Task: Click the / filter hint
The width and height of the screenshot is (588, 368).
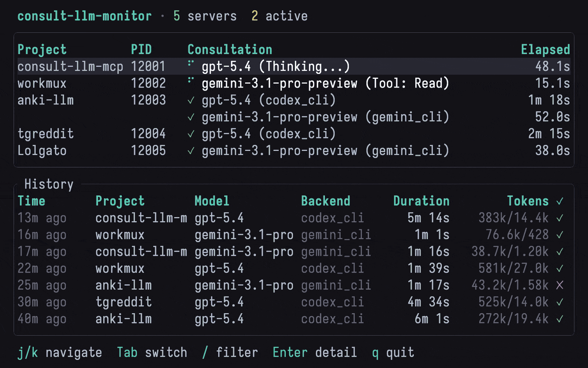Action: tap(230, 353)
